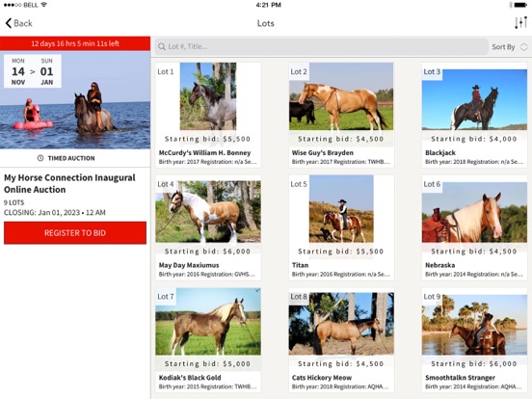This screenshot has width=532, height=399.
Task: Open the filter sliders icon
Action: [x=520, y=23]
